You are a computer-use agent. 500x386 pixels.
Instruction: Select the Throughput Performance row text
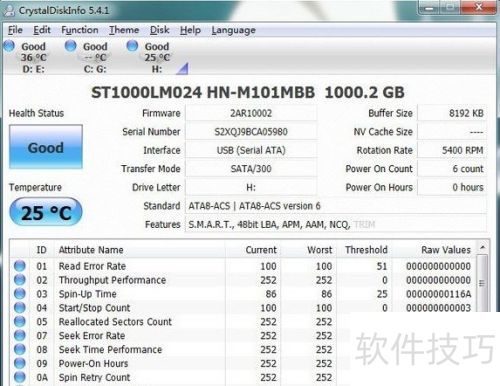112,280
